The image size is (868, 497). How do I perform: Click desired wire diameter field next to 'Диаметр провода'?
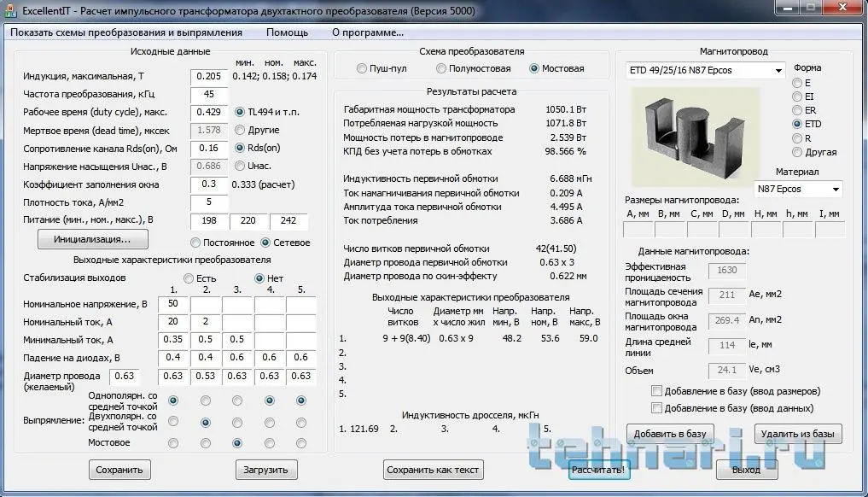(x=124, y=377)
